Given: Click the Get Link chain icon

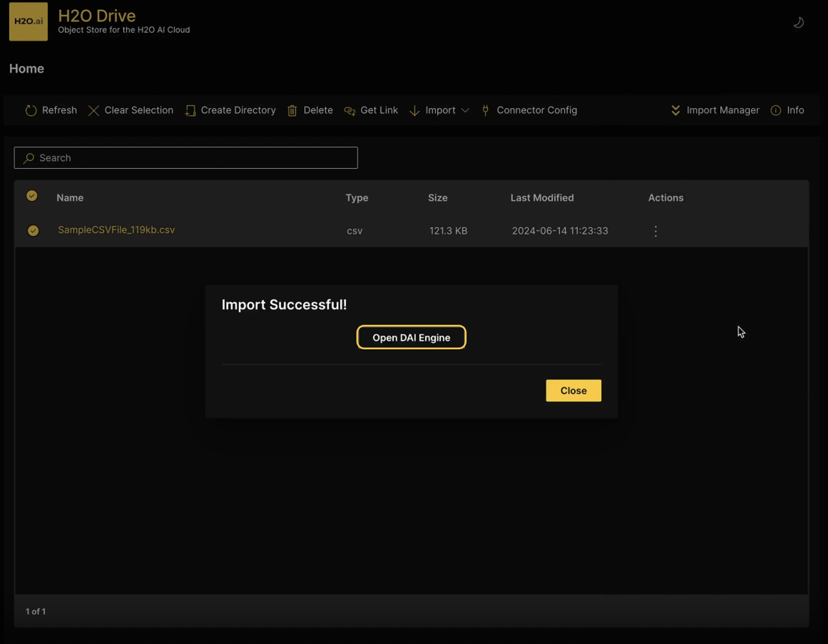Looking at the screenshot, I should (x=350, y=111).
